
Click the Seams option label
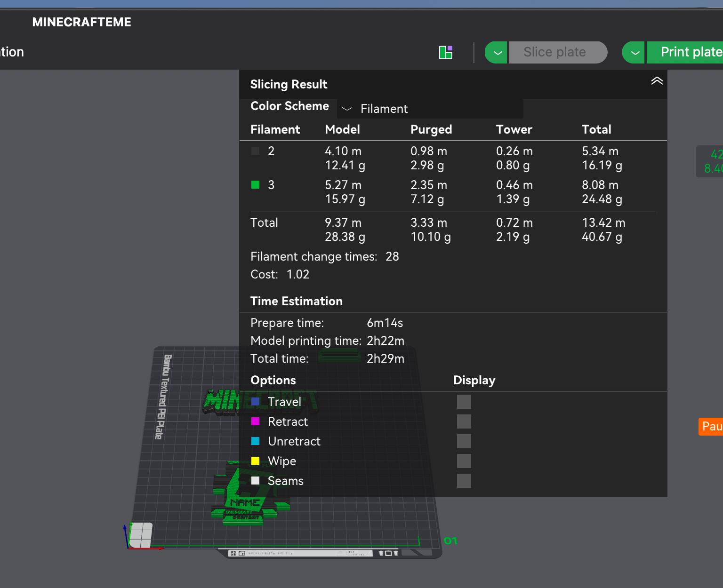coord(286,481)
